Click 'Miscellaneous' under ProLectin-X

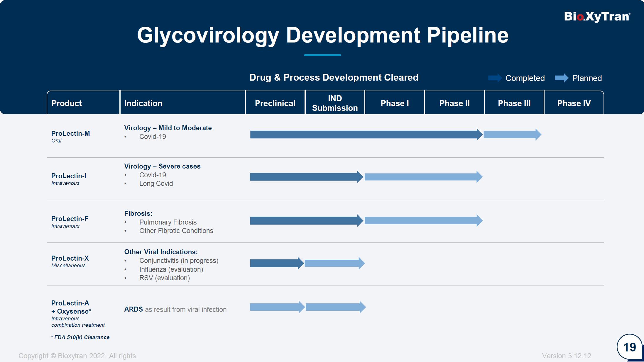(x=68, y=266)
